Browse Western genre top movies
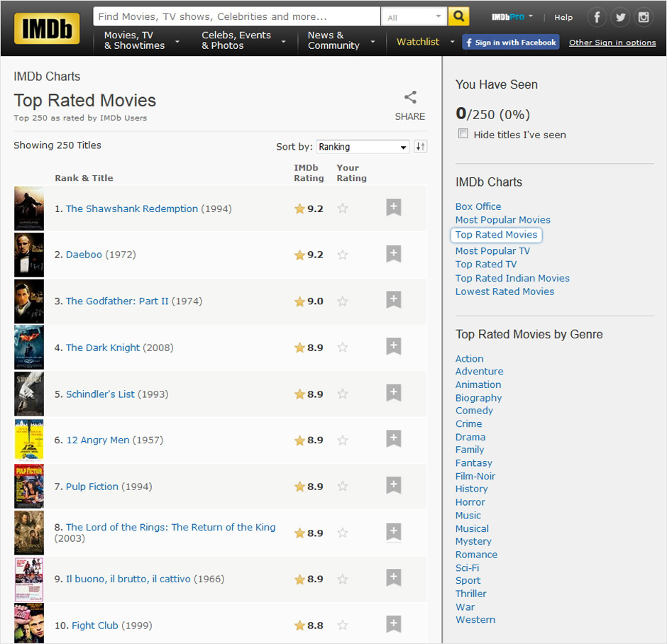 [x=475, y=619]
